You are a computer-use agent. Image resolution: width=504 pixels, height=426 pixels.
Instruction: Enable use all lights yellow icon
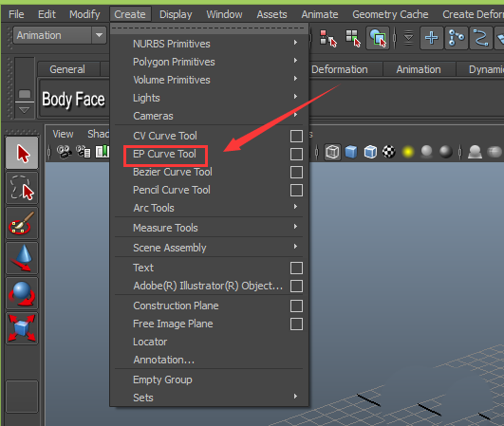[408, 152]
